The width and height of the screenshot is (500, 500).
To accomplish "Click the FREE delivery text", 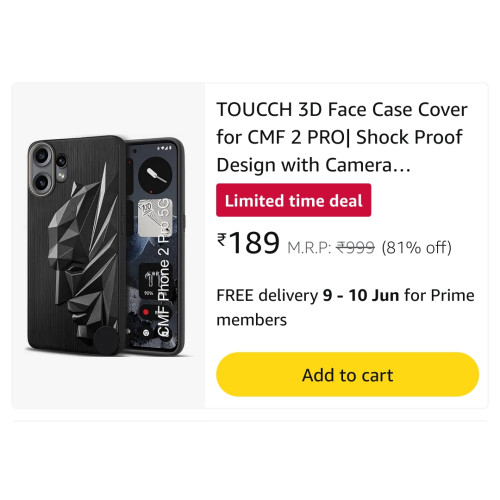I will (267, 296).
